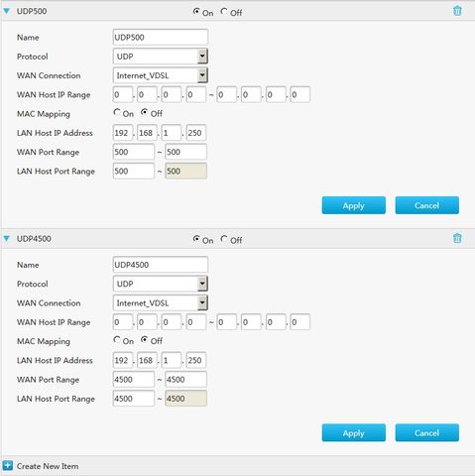
Task: Open WAN Connection dropdown in UDP500
Action: [161, 75]
